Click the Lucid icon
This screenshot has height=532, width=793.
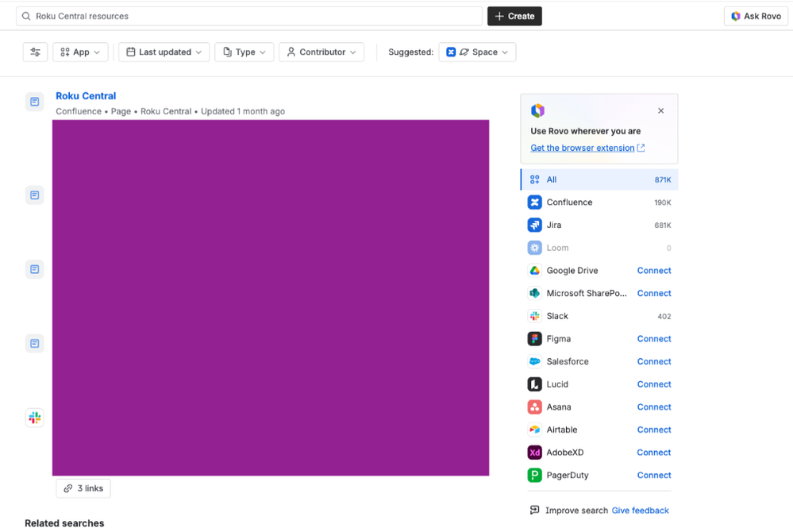click(x=534, y=384)
